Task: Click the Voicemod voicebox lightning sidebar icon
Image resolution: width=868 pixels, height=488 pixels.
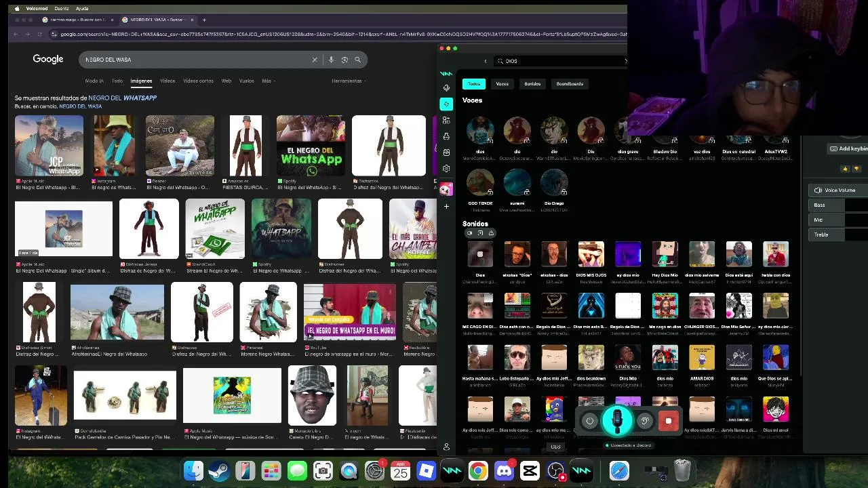Action: click(x=446, y=104)
